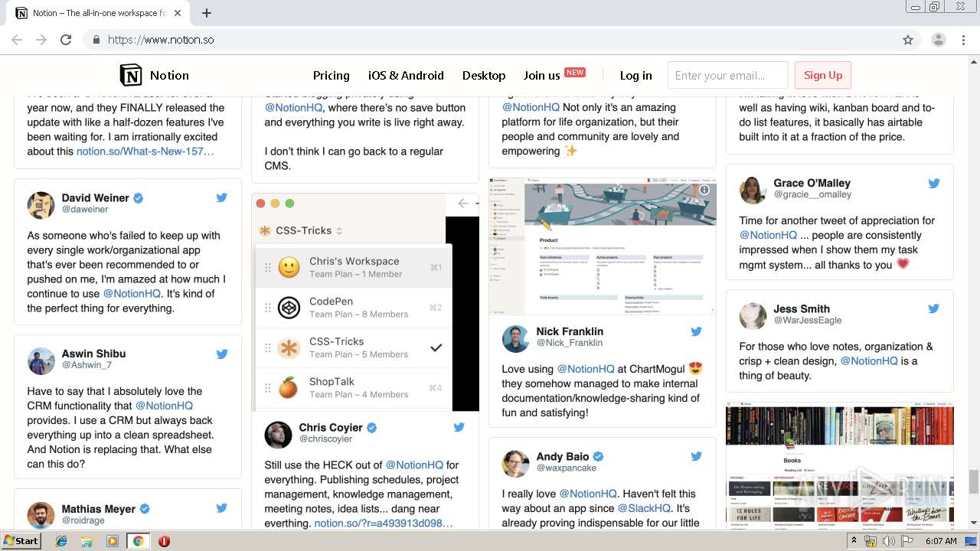
Task: Open the Chrome profile avatar icon
Action: click(938, 40)
